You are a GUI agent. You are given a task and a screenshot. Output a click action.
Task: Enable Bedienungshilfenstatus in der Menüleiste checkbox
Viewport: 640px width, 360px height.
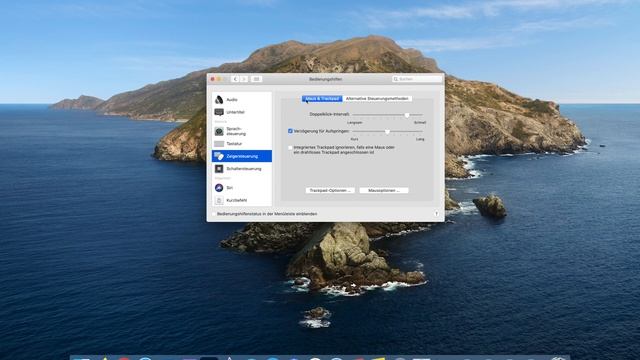pyautogui.click(x=213, y=213)
